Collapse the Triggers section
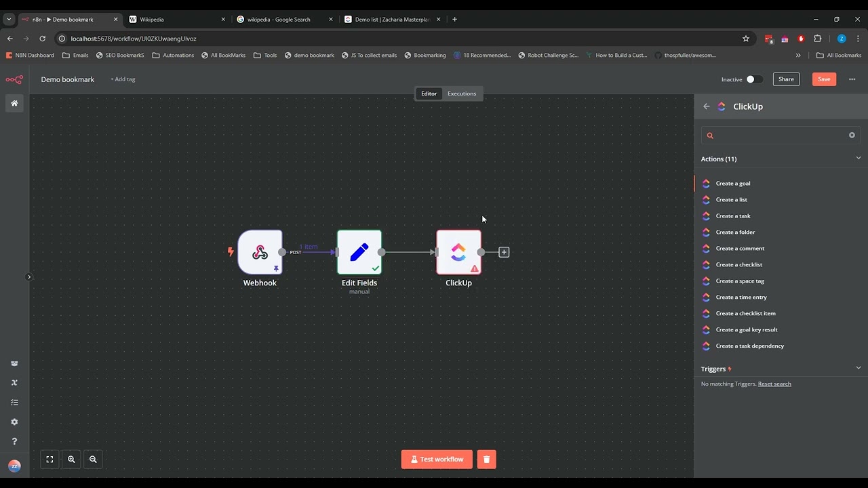Viewport: 868px width, 488px height. tap(858, 369)
